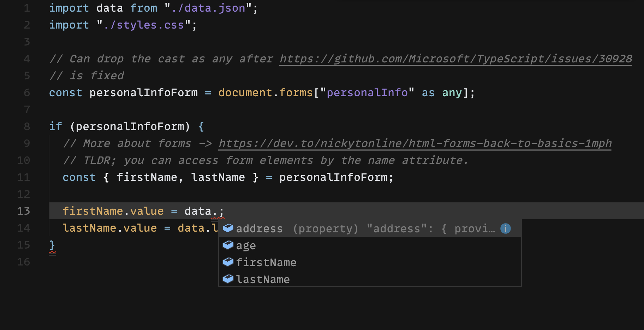644x330 pixels.
Task: Click line number 6 in the gutter
Action: [x=26, y=92]
